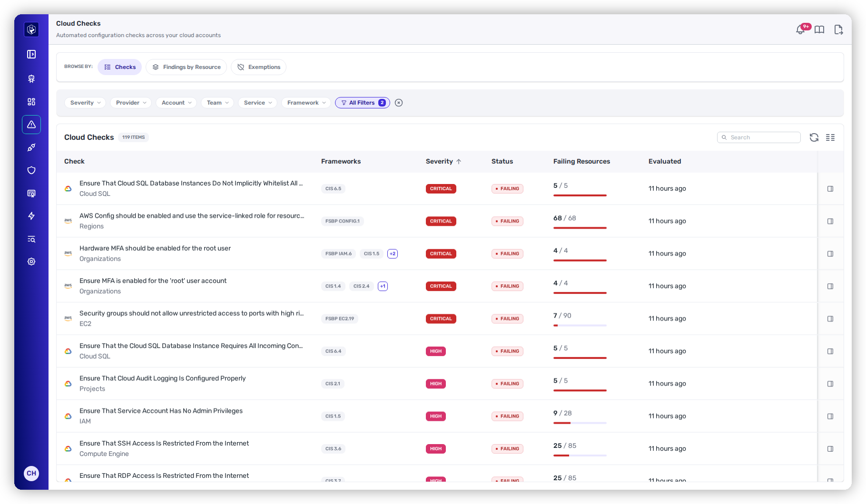Open the All Filters button
This screenshot has width=866, height=504.
[x=363, y=103]
